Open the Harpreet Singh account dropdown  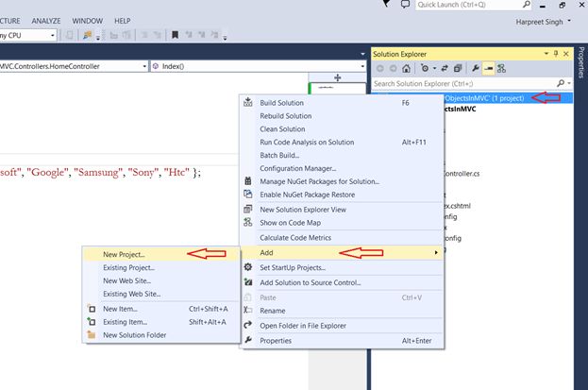(x=569, y=21)
